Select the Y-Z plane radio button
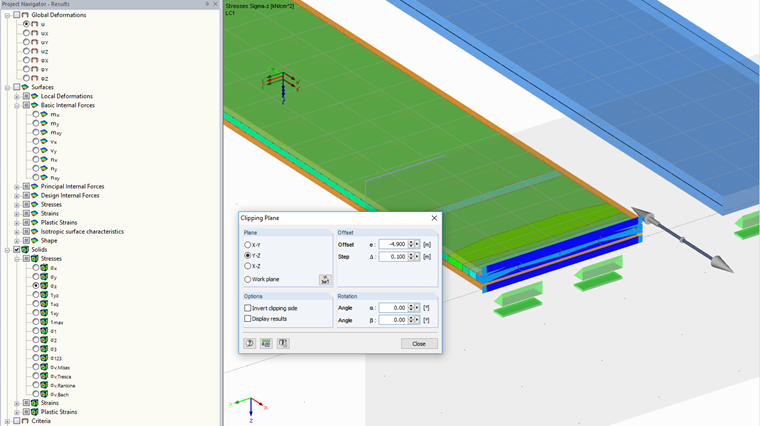The width and height of the screenshot is (760, 426). click(x=248, y=255)
